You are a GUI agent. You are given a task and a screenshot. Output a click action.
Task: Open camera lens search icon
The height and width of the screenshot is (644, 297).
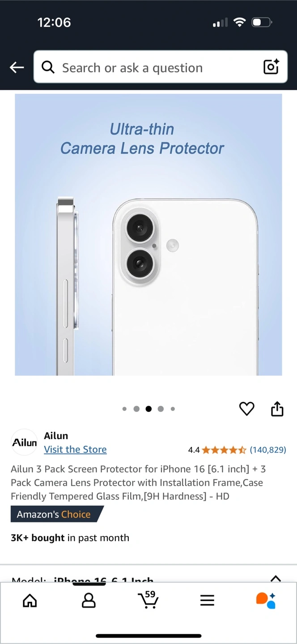271,67
